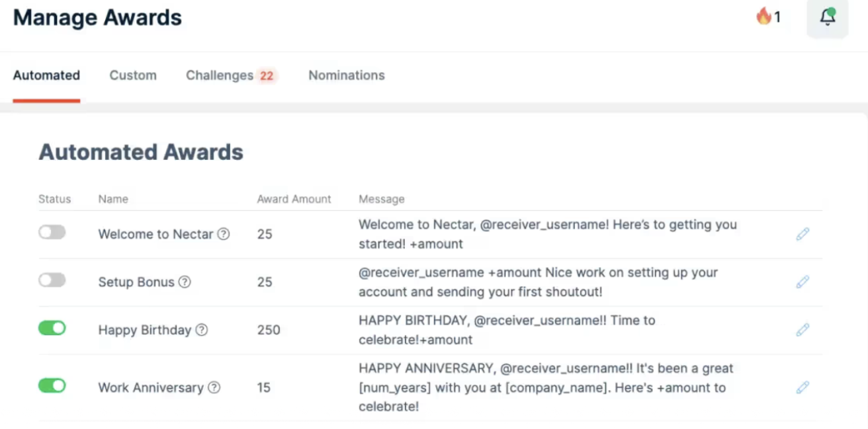The height and width of the screenshot is (429, 868).
Task: Switch to the Custom tab
Action: click(132, 75)
